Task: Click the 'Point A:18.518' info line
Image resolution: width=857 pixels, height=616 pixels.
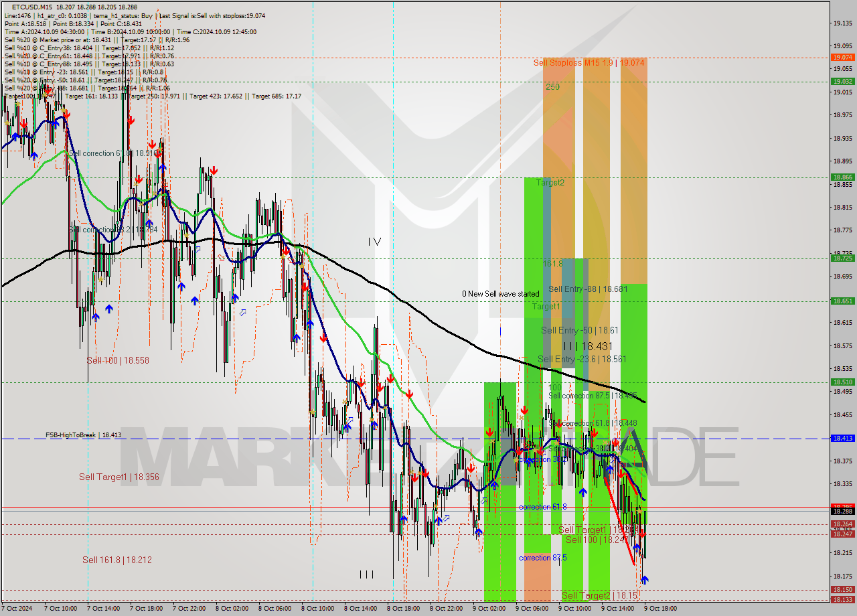Action: (73, 23)
